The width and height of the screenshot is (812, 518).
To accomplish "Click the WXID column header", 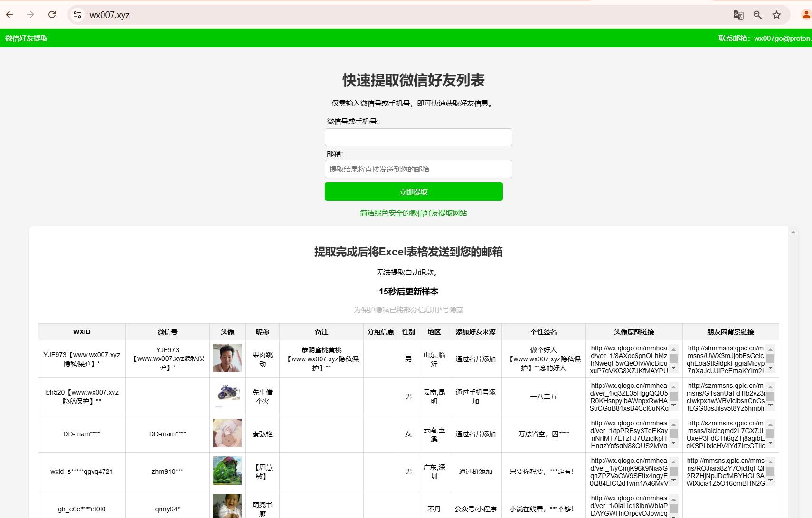I will click(x=82, y=332).
